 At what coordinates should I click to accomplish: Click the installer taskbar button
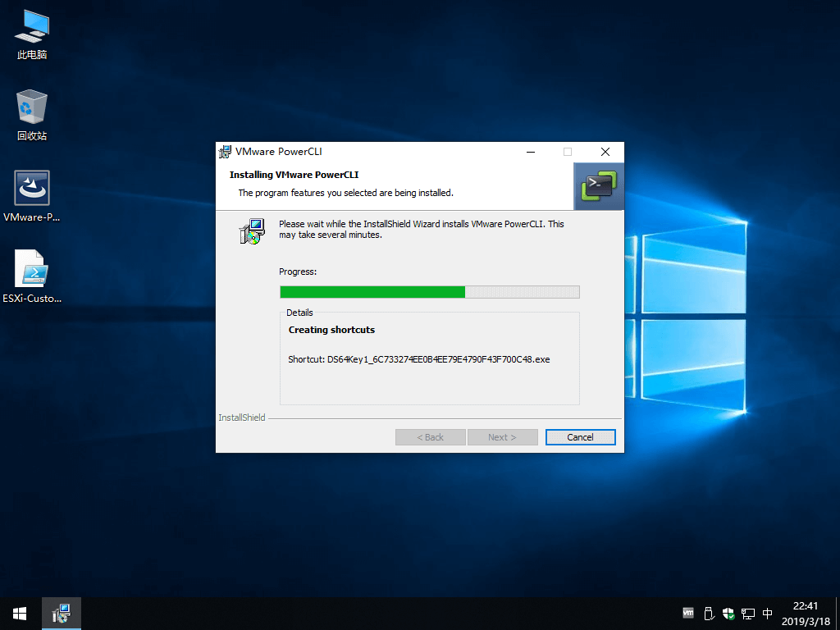point(61,613)
